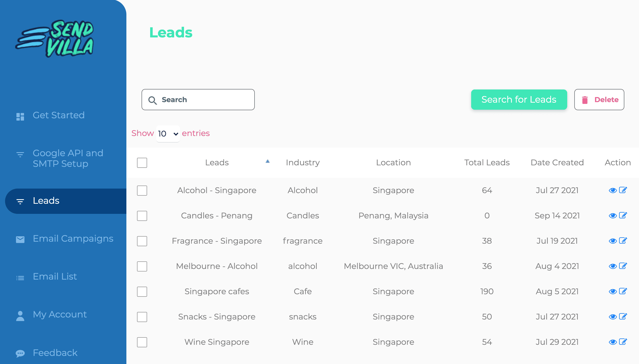Screen dimensions: 639x364
Task: Click the SendVilla logo
Action: pyautogui.click(x=55, y=38)
